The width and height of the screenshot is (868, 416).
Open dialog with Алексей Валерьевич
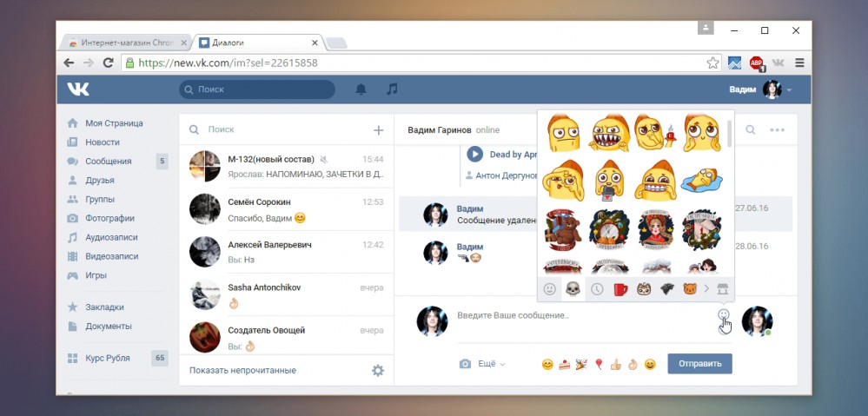tap(286, 252)
